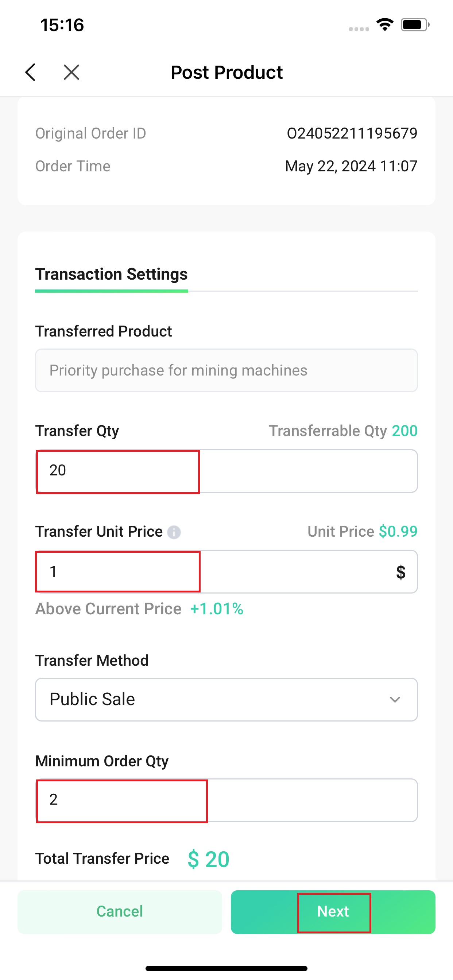Tap the dollar sign in price field
453x980 pixels.
coord(400,572)
